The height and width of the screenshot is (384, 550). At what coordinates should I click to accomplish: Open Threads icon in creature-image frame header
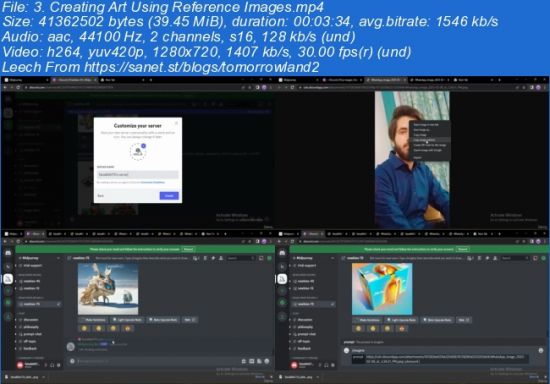[196, 258]
